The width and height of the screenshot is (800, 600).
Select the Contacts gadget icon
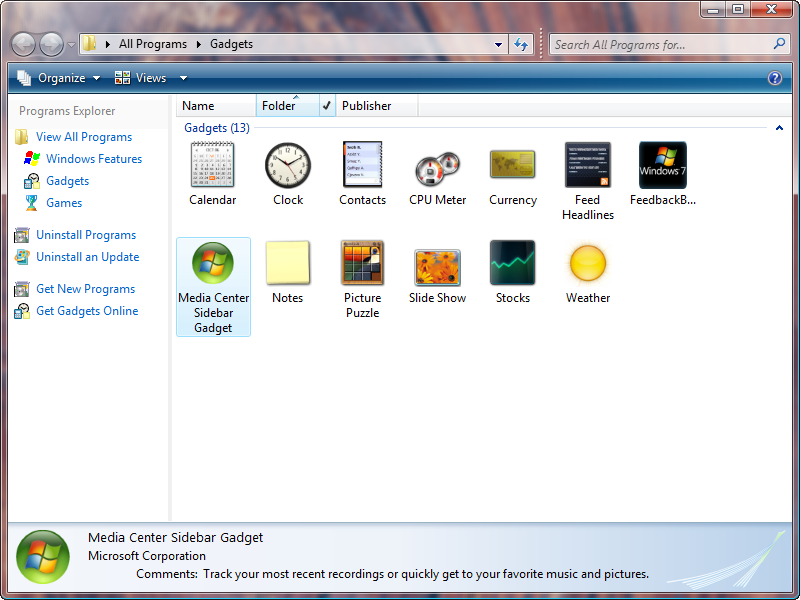[362, 164]
